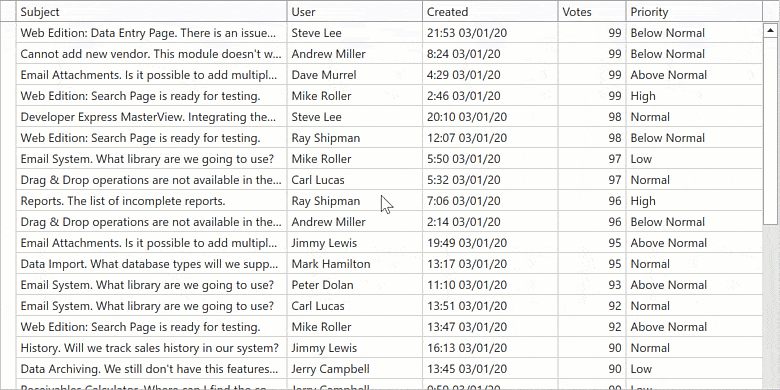Sort by the Subject column header

coord(151,11)
